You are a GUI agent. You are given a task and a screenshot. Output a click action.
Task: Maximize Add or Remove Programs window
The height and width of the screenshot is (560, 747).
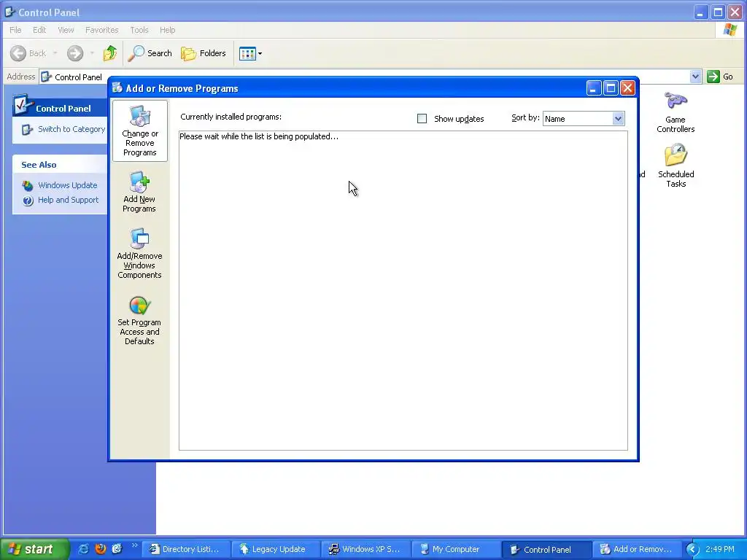(x=611, y=88)
